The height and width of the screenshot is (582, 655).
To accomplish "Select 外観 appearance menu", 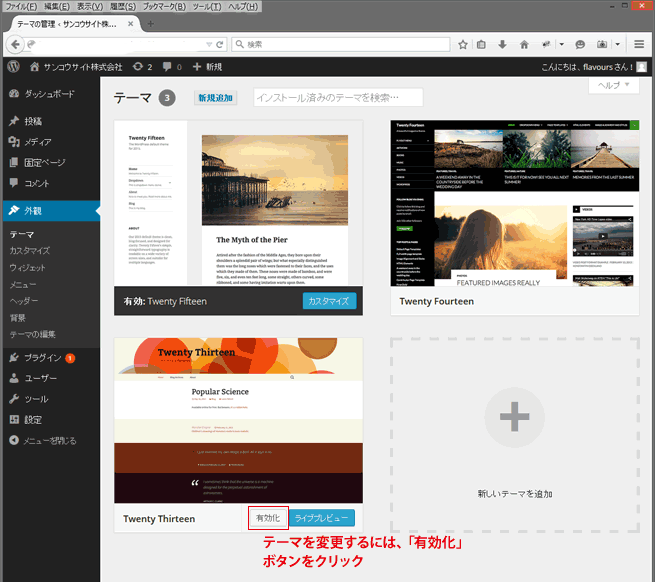I will (x=51, y=211).
